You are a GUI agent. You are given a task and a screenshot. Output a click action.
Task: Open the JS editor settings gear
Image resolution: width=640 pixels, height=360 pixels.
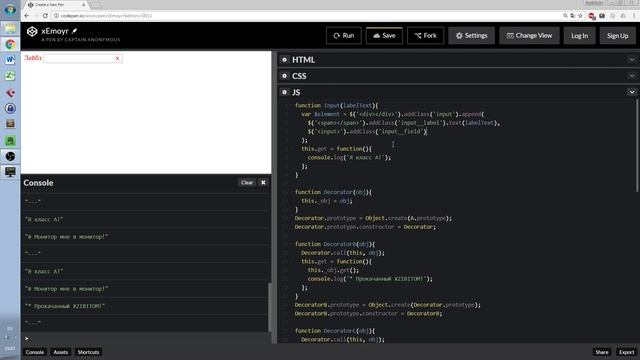tap(284, 92)
